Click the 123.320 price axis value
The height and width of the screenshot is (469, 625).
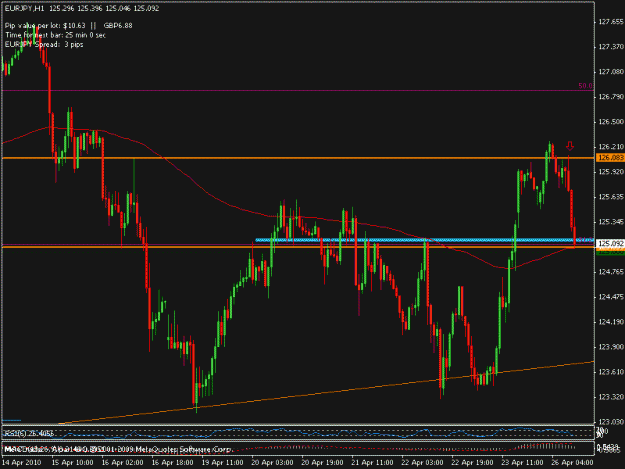coord(611,397)
